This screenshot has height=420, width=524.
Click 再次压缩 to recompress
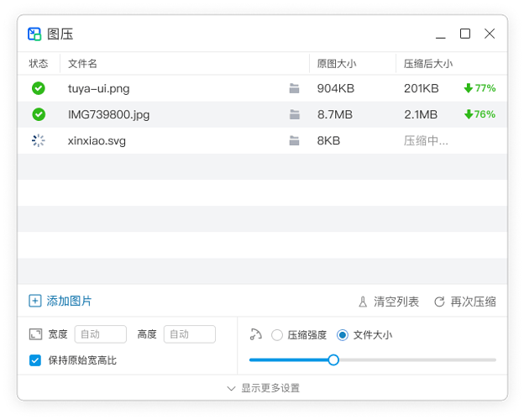click(464, 302)
